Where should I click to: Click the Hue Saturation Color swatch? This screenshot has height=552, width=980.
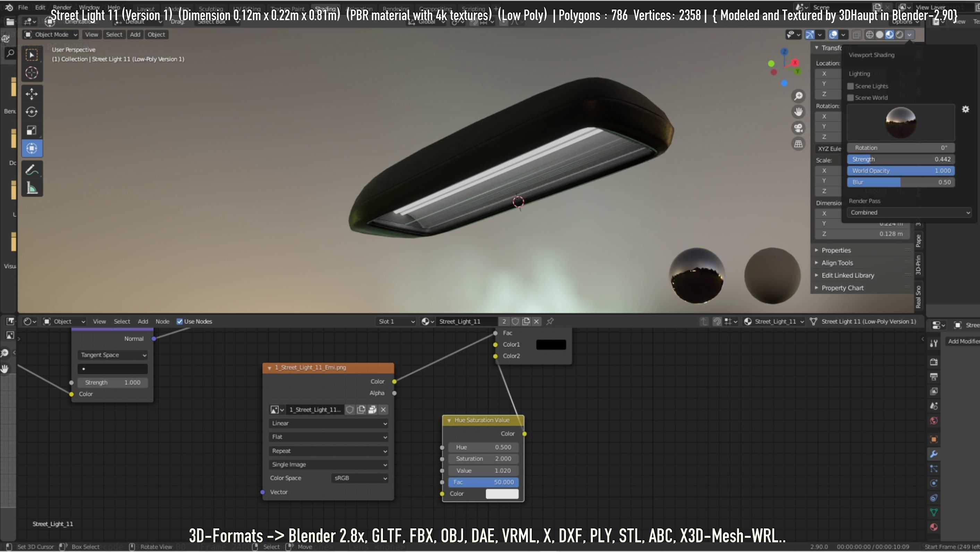(x=502, y=494)
